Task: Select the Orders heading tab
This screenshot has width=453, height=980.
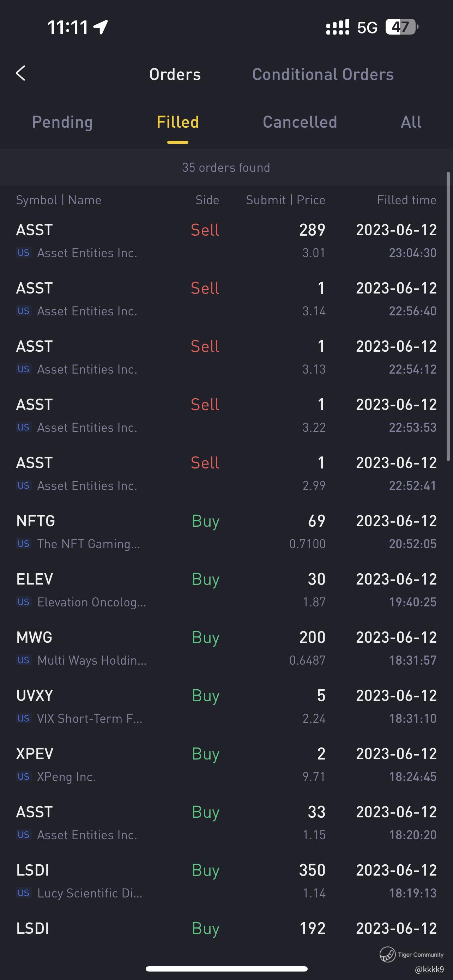Action: pyautogui.click(x=175, y=74)
